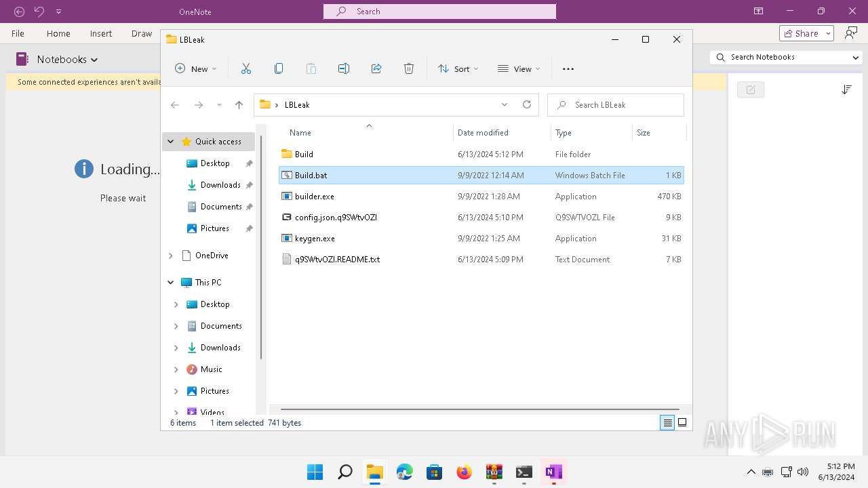Open the OneNote Draw tab
This screenshot has width=868, height=488.
point(142,33)
